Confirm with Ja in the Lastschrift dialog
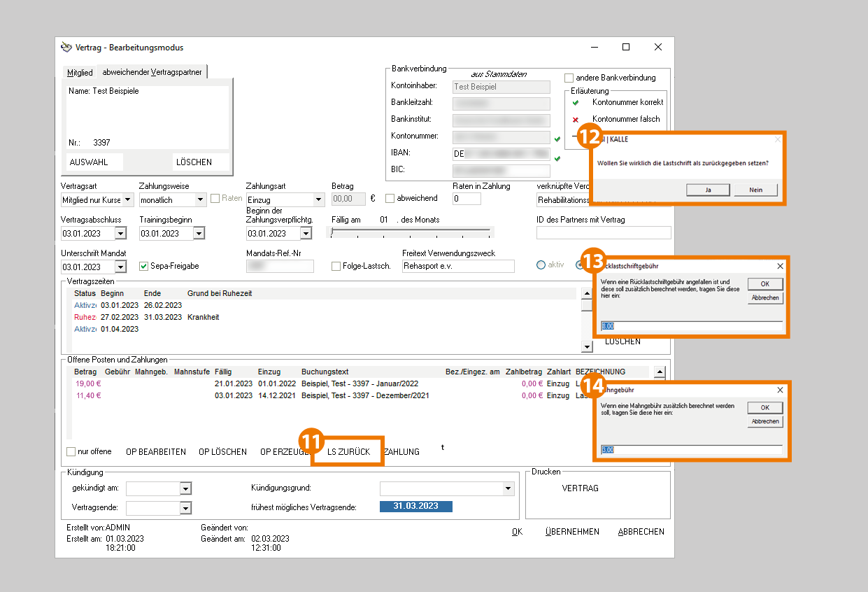The image size is (868, 592). pos(708,190)
